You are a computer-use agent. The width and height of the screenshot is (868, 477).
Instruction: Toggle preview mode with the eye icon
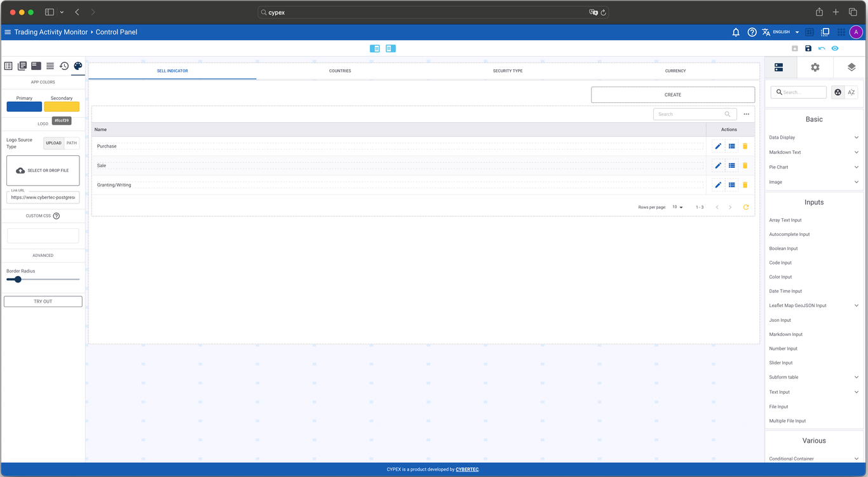pyautogui.click(x=835, y=48)
